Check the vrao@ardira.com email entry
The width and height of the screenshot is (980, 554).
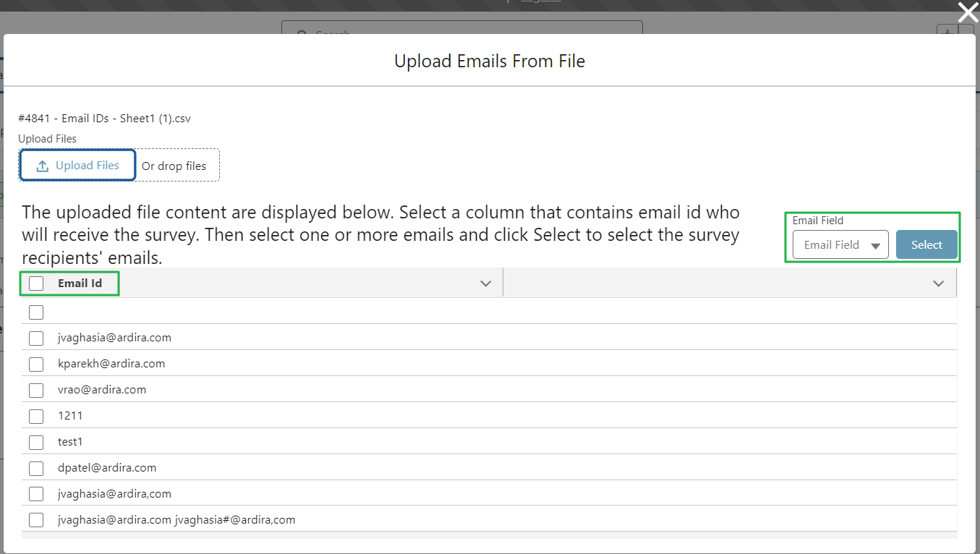pyautogui.click(x=36, y=390)
